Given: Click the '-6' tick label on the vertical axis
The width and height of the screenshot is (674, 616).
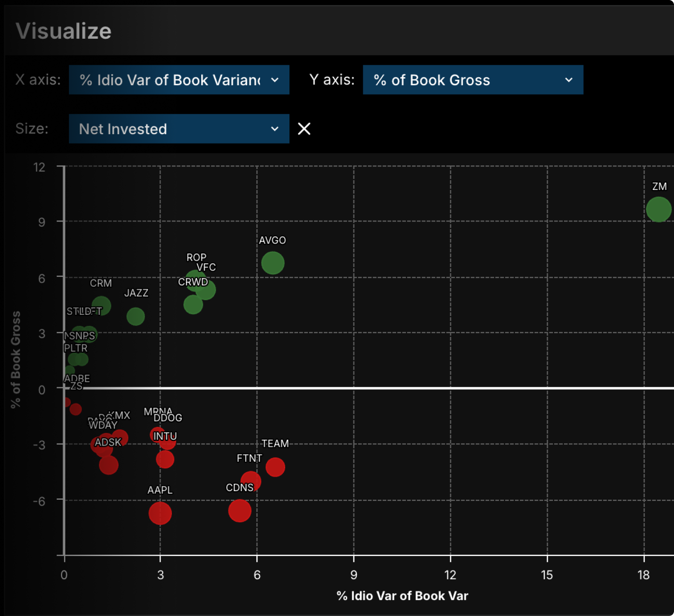Looking at the screenshot, I should point(39,501).
